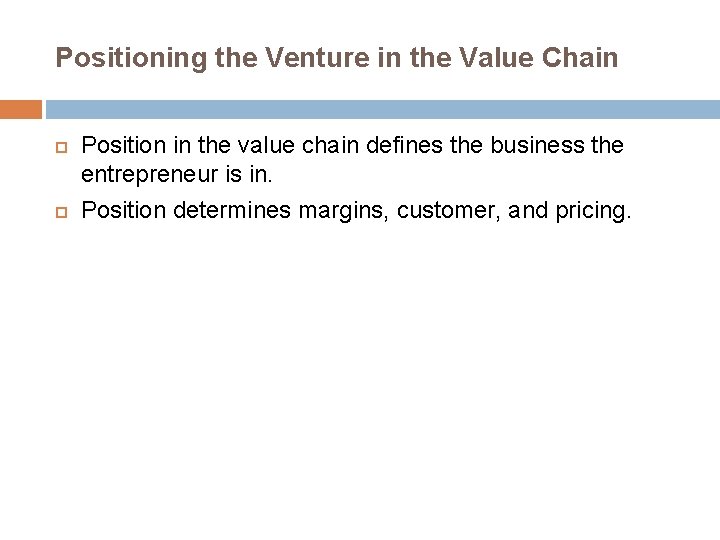The width and height of the screenshot is (720, 540).
Task: Click the blue horizontal divider bar
Action: click(382, 109)
